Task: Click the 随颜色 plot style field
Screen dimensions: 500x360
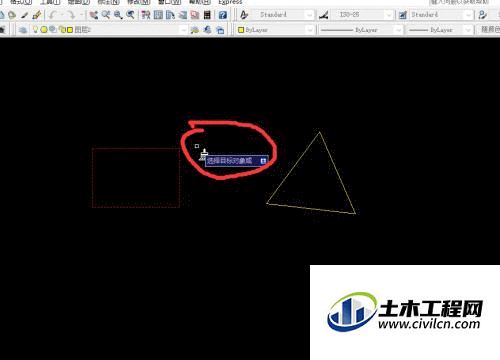Action: [489, 30]
